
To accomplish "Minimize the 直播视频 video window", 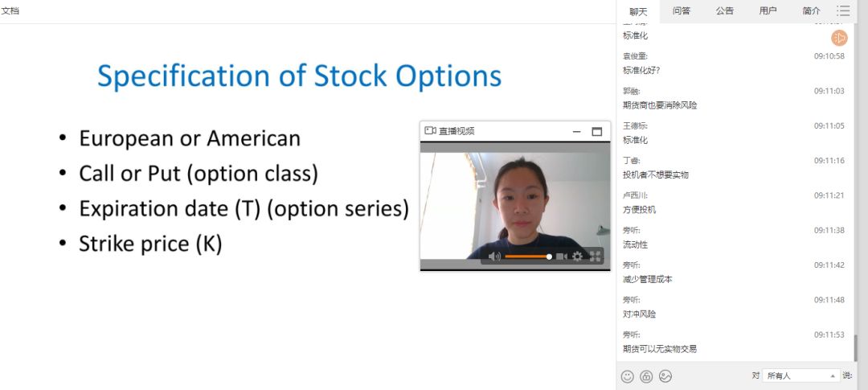I will pos(576,131).
